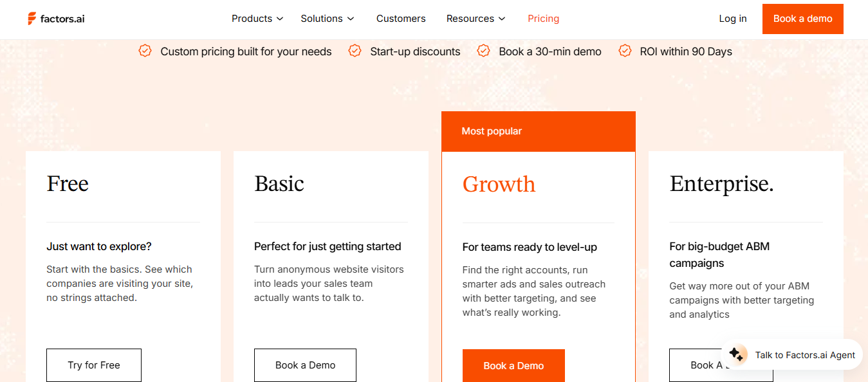
Task: Open the Customers page
Action: [401, 19]
